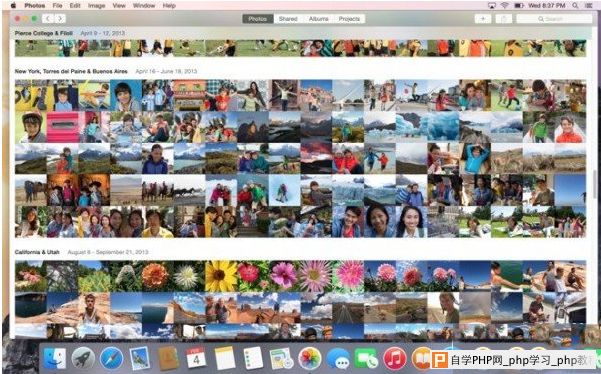Go back with the left arrow button
The image size is (601, 374).
click(x=48, y=18)
